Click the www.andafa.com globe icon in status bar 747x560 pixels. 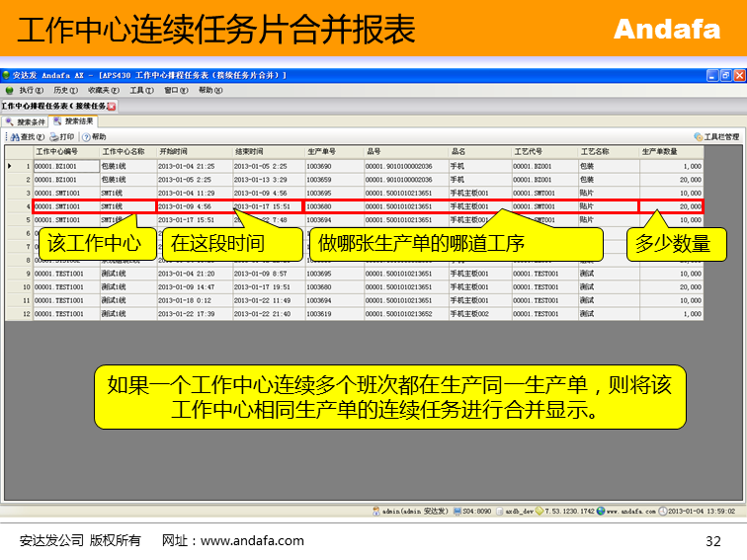tap(601, 512)
